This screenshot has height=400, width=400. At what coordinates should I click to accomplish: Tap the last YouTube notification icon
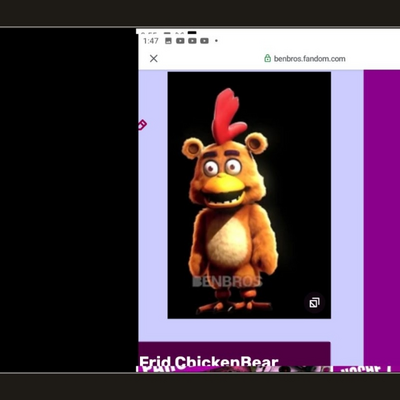[x=204, y=41]
